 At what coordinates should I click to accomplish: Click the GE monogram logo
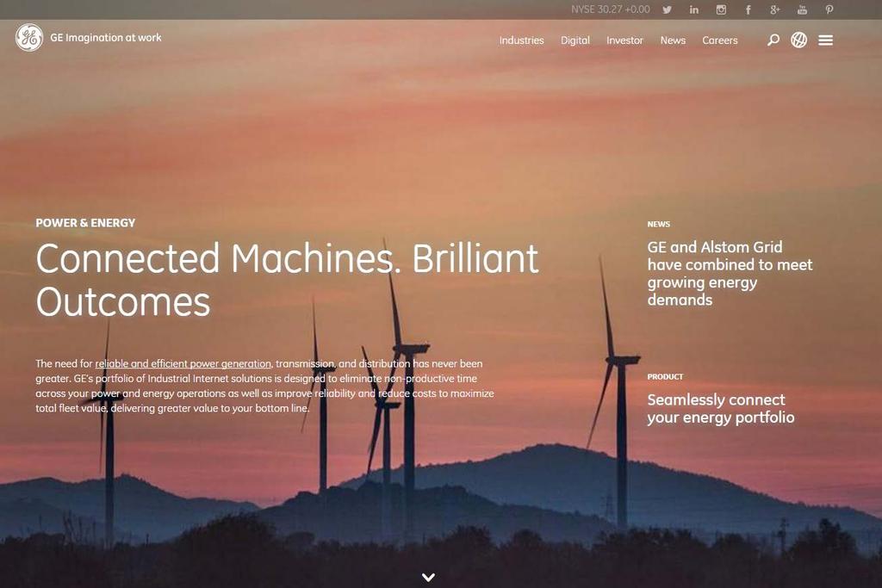(29, 38)
